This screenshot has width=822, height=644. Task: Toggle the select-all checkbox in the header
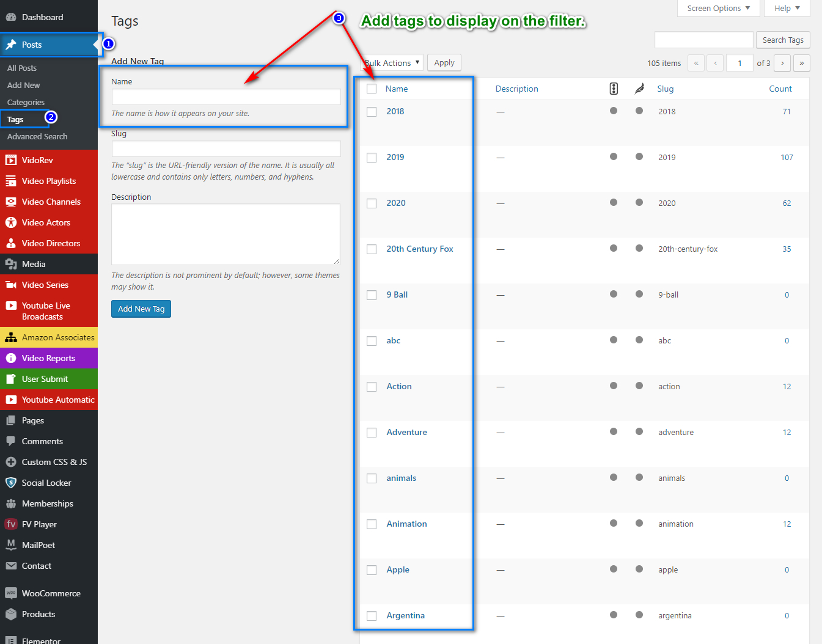coord(372,89)
